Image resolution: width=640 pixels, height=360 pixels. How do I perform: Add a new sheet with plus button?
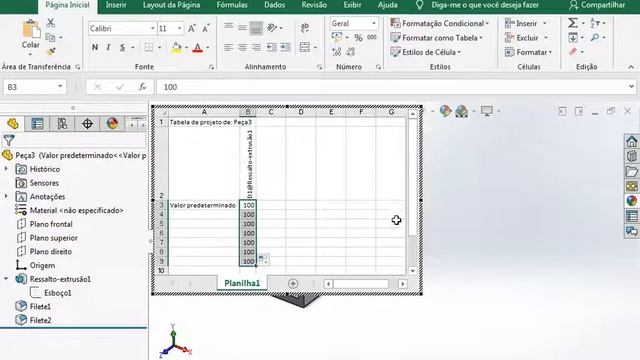coord(293,283)
